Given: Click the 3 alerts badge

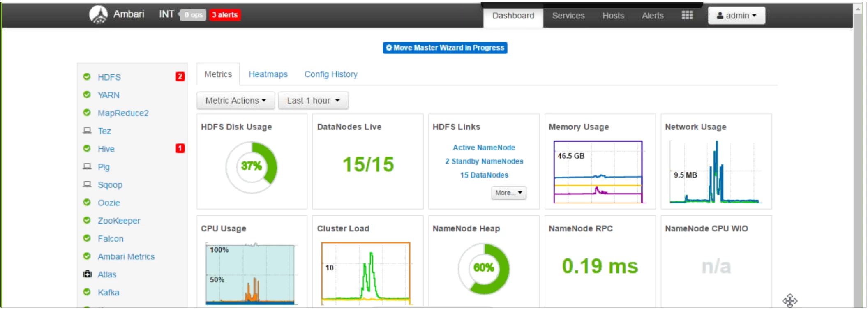Looking at the screenshot, I should [x=225, y=15].
